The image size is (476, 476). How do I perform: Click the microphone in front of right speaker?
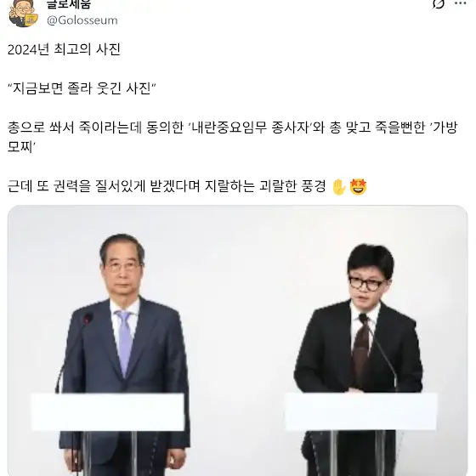[x=379, y=352]
